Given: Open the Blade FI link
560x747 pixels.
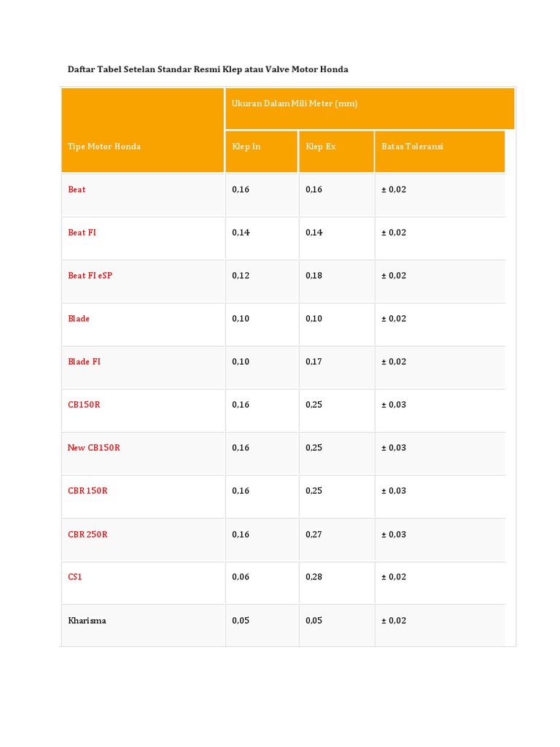Looking at the screenshot, I should [x=84, y=362].
